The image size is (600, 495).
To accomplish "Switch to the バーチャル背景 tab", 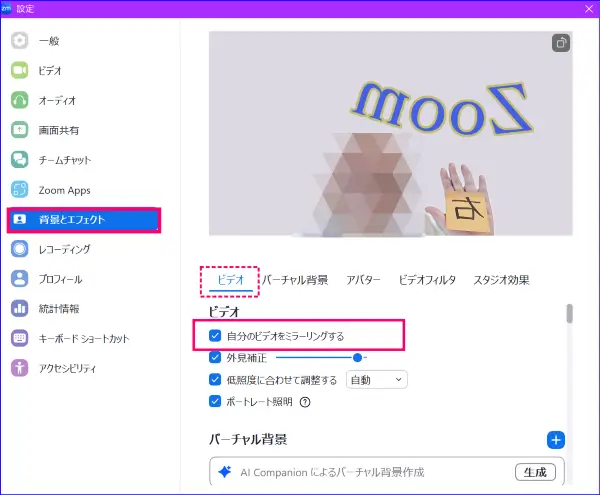I will click(295, 280).
